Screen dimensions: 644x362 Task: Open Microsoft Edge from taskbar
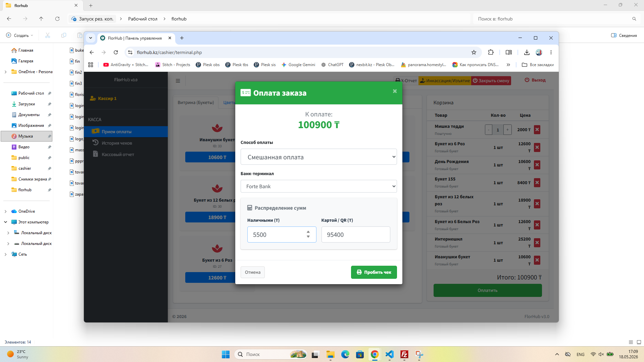[345, 354]
